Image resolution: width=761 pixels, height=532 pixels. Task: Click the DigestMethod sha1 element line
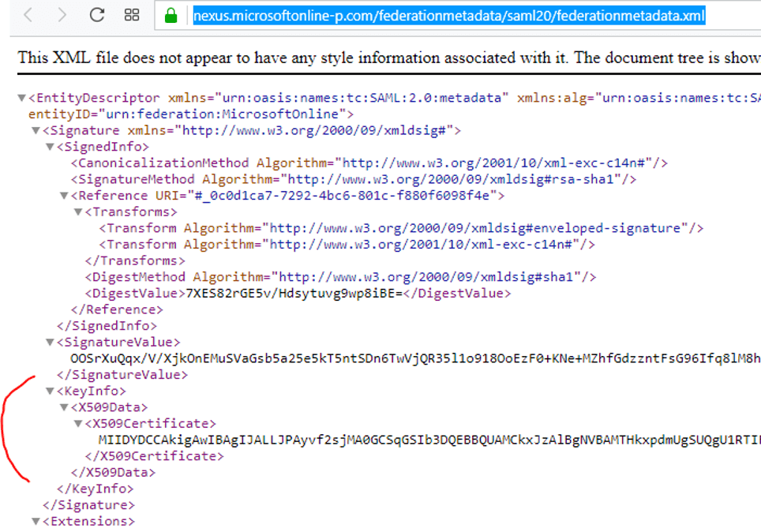click(x=340, y=277)
